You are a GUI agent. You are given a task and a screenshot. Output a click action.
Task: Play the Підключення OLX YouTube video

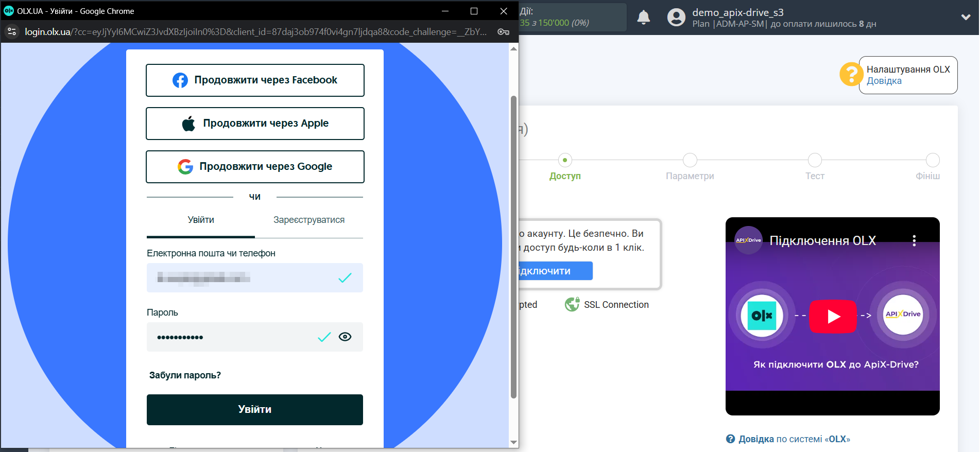pos(833,316)
